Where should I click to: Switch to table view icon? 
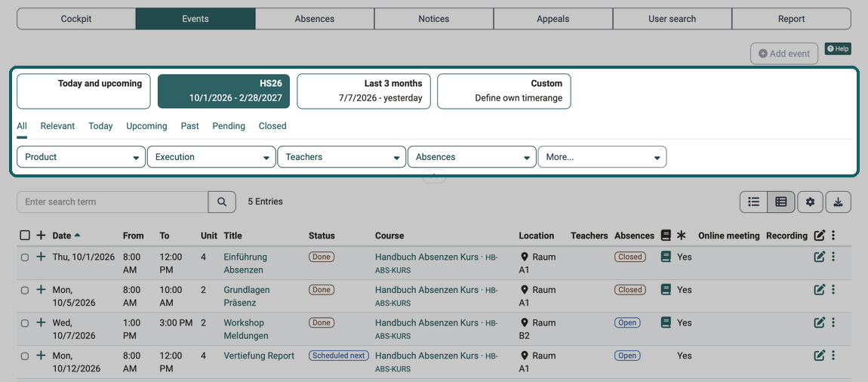pos(781,202)
